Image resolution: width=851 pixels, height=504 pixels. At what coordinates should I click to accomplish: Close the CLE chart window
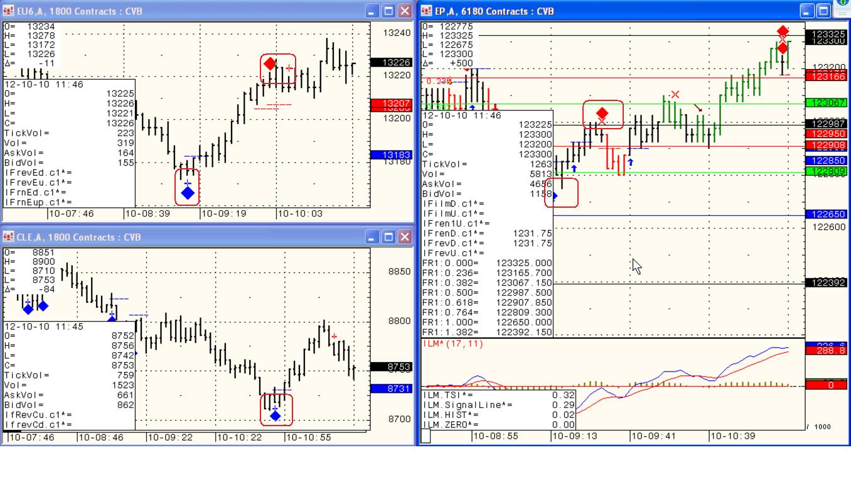pyautogui.click(x=405, y=237)
